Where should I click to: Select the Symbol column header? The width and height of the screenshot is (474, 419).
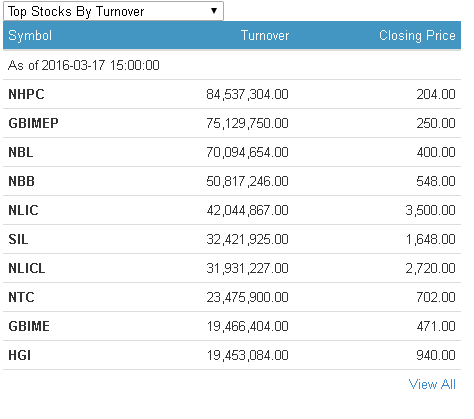pyautogui.click(x=30, y=35)
